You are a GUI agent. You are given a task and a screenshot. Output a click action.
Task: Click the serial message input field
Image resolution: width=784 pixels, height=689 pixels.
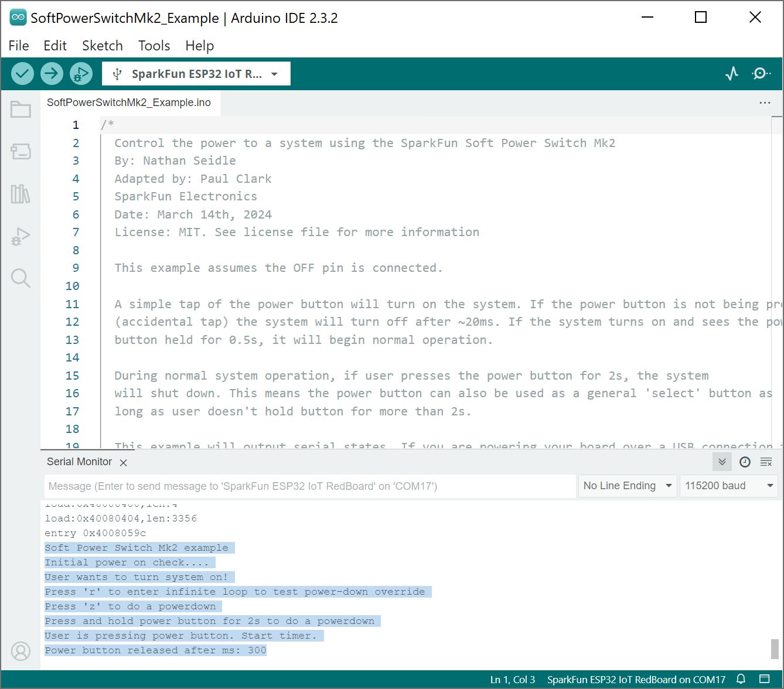311,486
